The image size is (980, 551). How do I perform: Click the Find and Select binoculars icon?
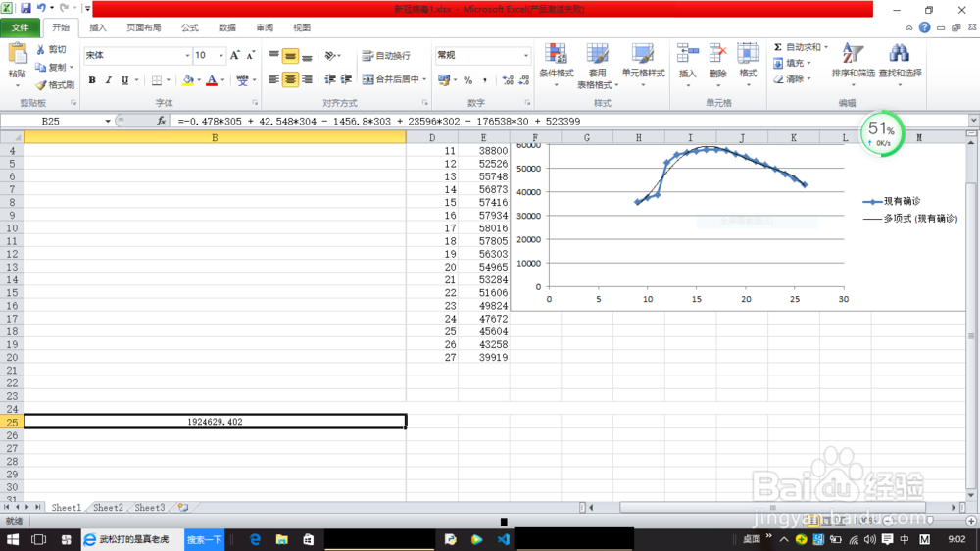[900, 53]
